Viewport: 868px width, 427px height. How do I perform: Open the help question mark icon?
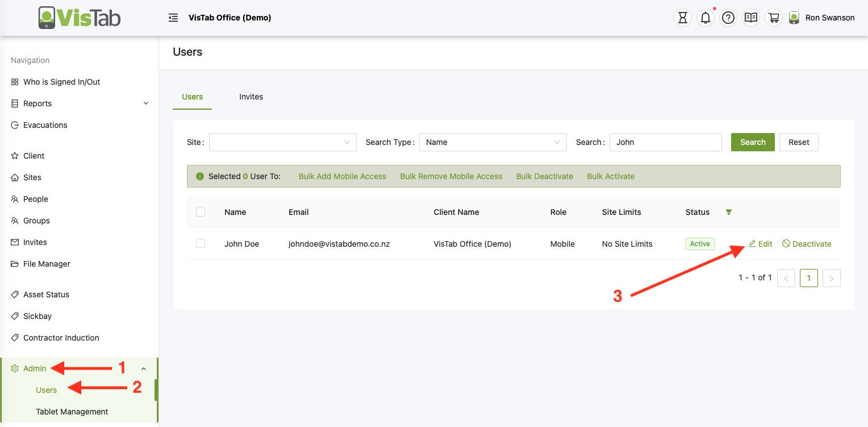pos(728,18)
